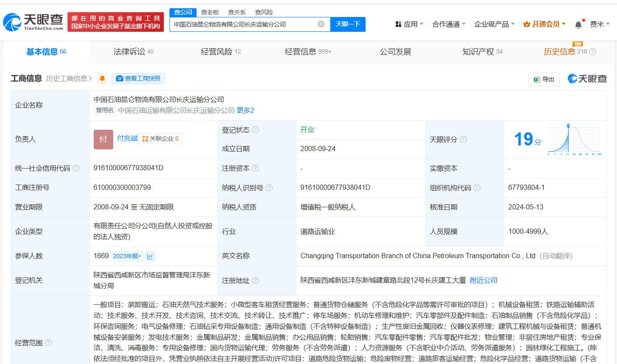Screen dimensions: 617x364
Task: Open the help icon beside 历史信息 tab
Action: tap(593, 52)
